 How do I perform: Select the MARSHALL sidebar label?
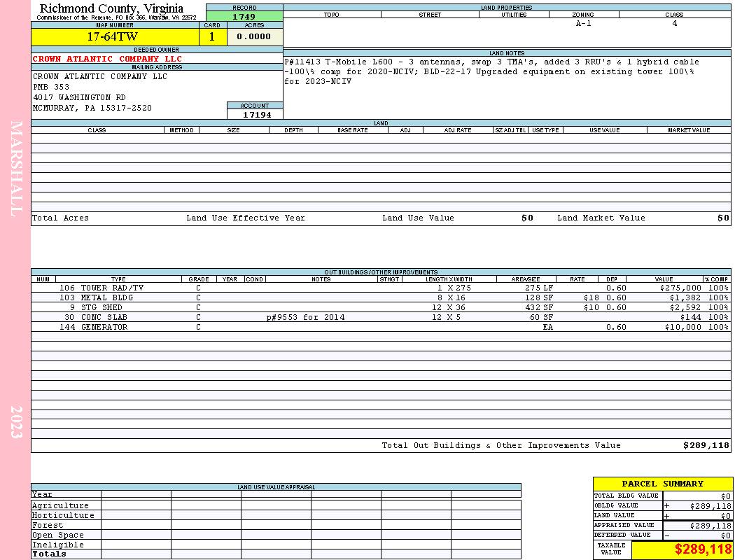(16, 169)
